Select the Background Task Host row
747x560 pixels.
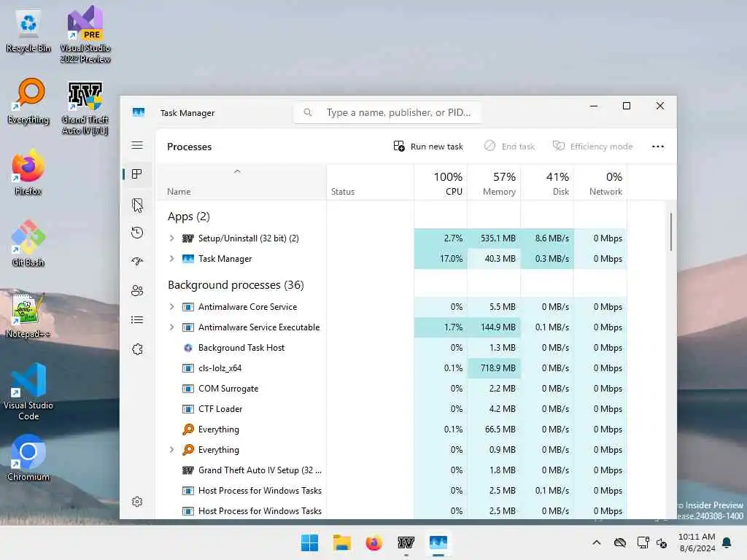[392, 348]
